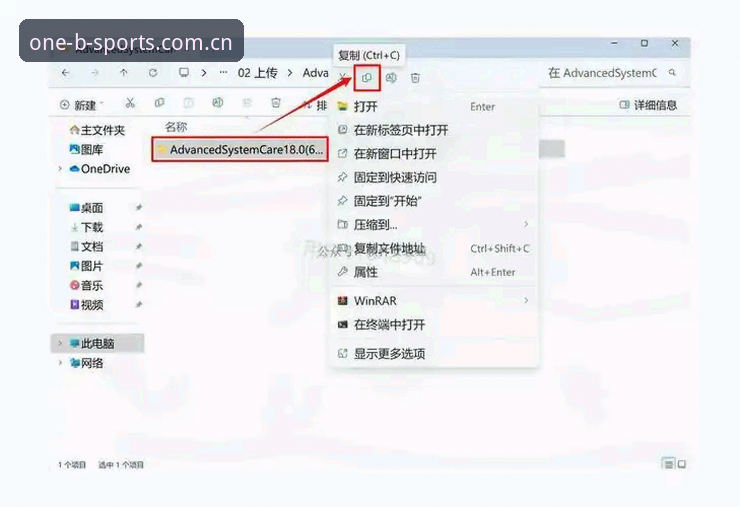Click the search magnifier icon

coord(672,73)
